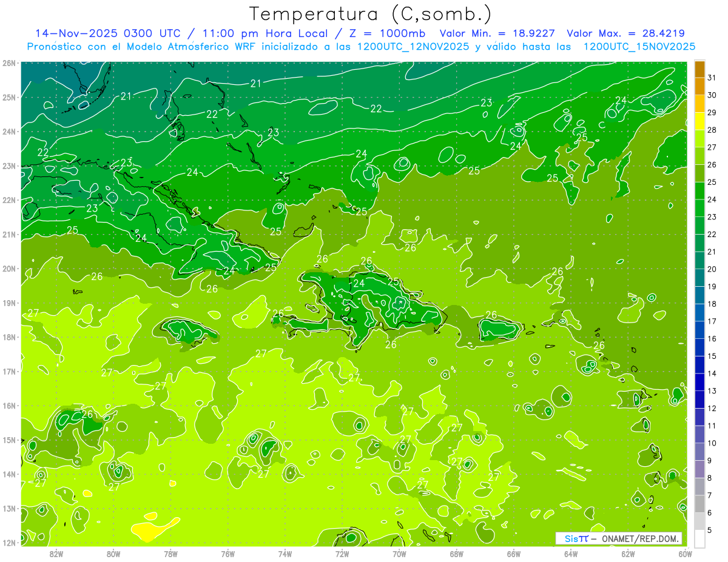The width and height of the screenshot is (728, 562).
Task: Click the 15 value on the color scale
Action: [x=712, y=356]
